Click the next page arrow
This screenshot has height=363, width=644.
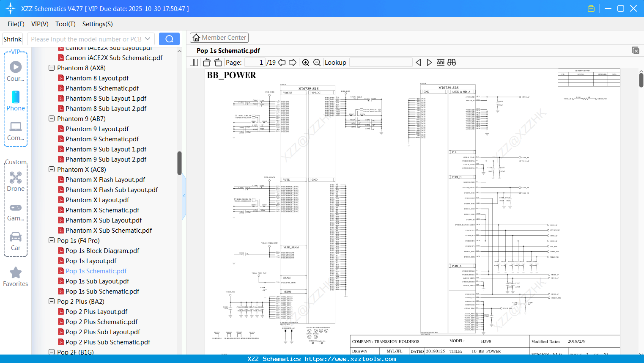click(293, 62)
